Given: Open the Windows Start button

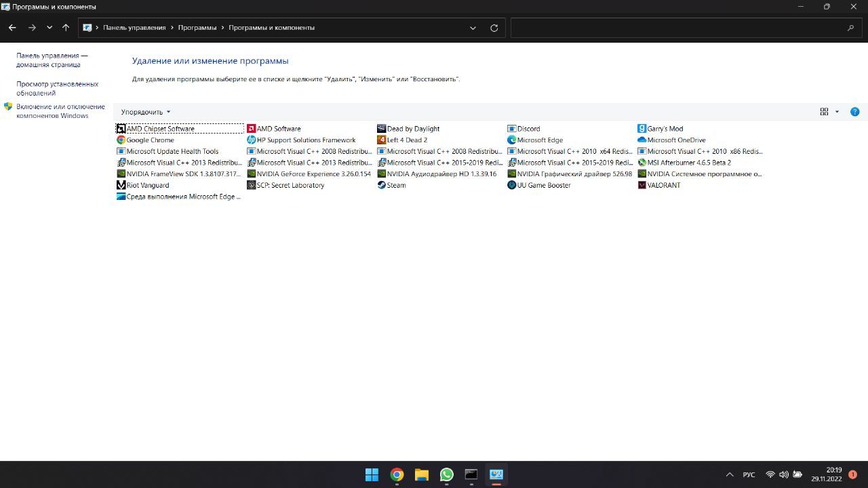Looking at the screenshot, I should coord(372,474).
